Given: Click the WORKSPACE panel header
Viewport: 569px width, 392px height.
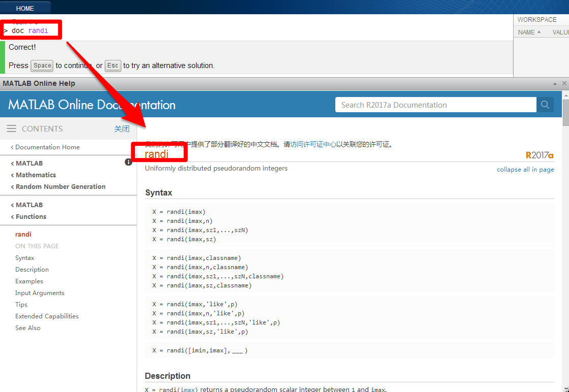Looking at the screenshot, I should (537, 20).
